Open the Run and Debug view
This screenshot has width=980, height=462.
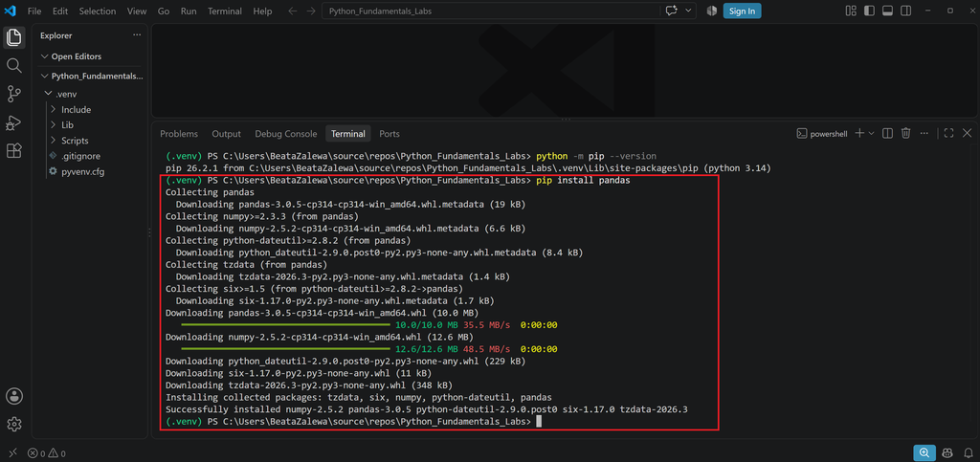pyautogui.click(x=13, y=122)
